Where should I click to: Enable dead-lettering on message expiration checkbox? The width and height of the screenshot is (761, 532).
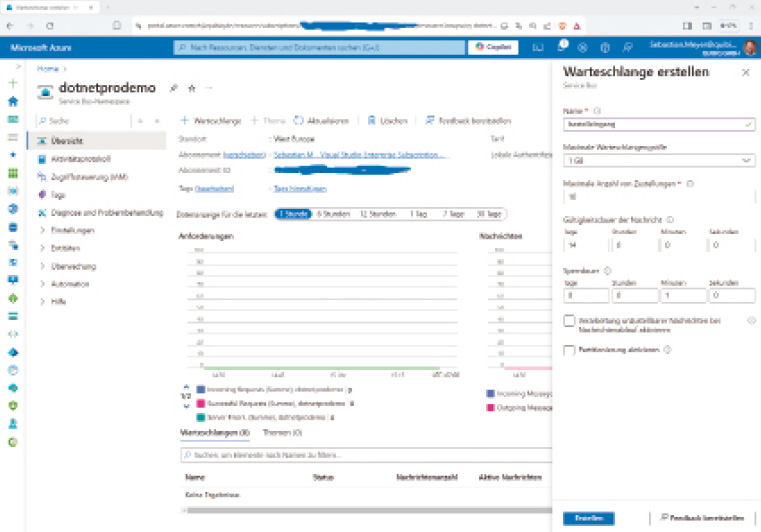(x=569, y=321)
